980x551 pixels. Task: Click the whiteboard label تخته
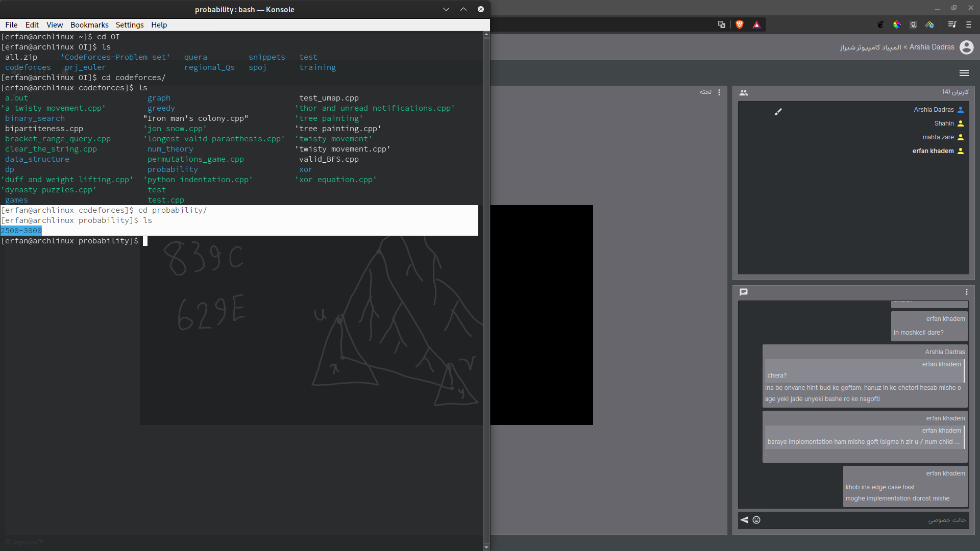[x=705, y=92]
